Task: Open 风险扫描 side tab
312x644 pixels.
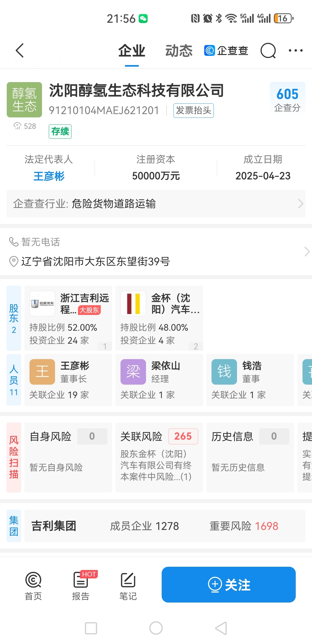Action: 14,457
